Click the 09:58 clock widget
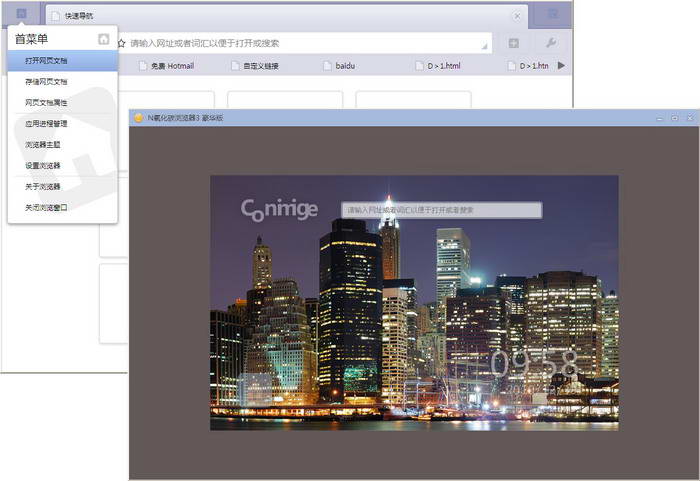 click(x=535, y=364)
